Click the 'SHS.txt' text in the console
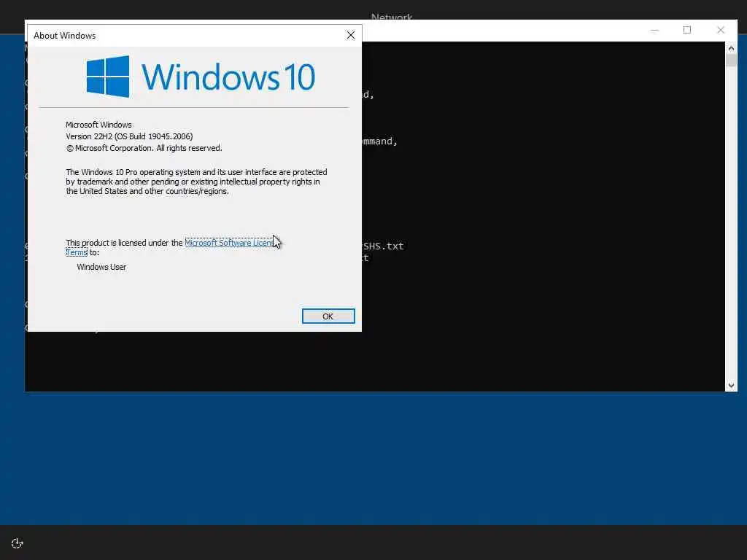747x560 pixels. point(383,246)
